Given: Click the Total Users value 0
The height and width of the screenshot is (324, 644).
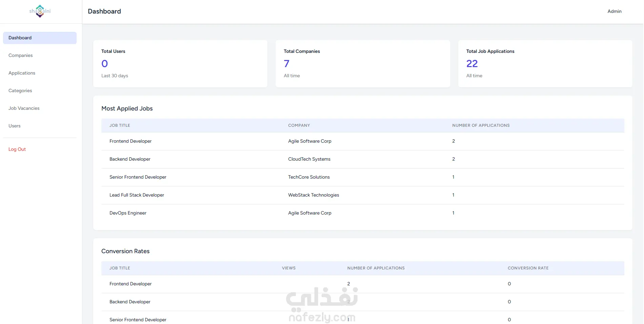Looking at the screenshot, I should (105, 64).
